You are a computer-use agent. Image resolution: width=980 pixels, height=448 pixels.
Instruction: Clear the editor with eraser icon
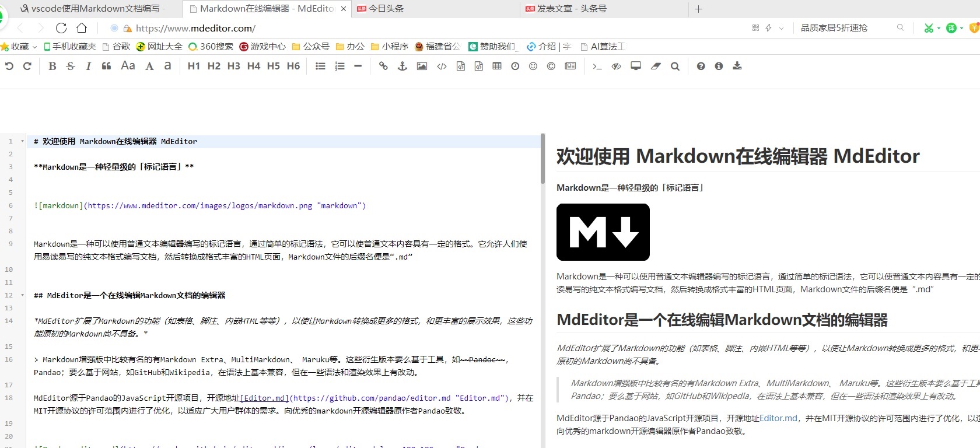pos(656,66)
